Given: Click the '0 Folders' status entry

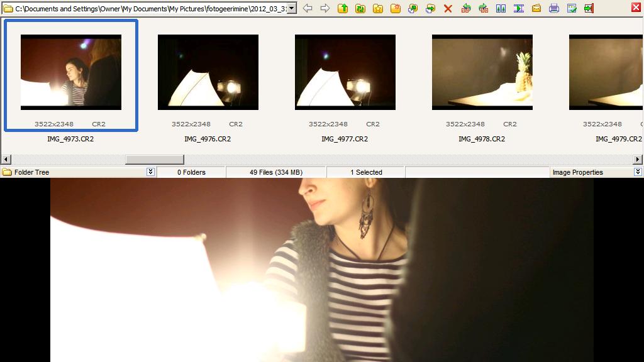Looking at the screenshot, I should 191,172.
